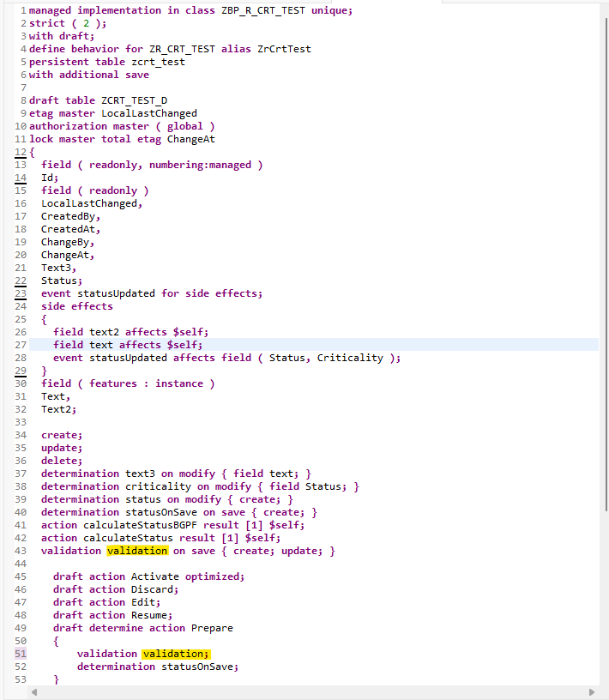Click line number 51 in gutter
The height and width of the screenshot is (700, 609).
pos(21,654)
